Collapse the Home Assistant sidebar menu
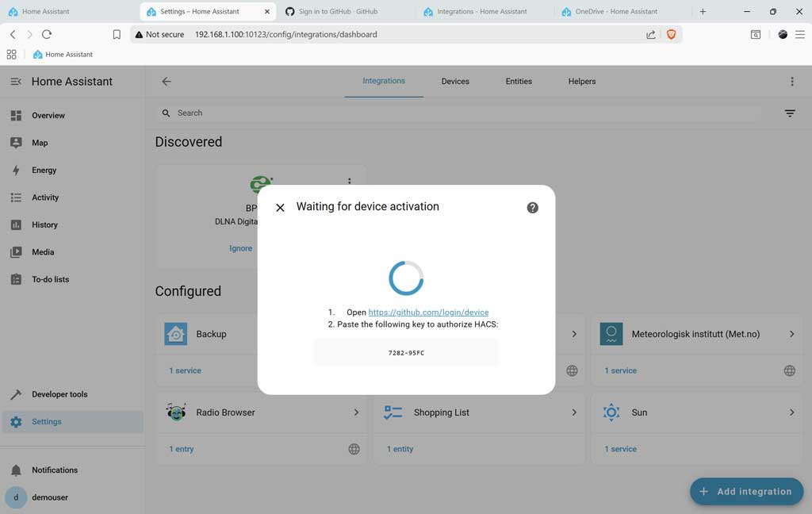Screen dimensions: 812x514 click(16, 82)
